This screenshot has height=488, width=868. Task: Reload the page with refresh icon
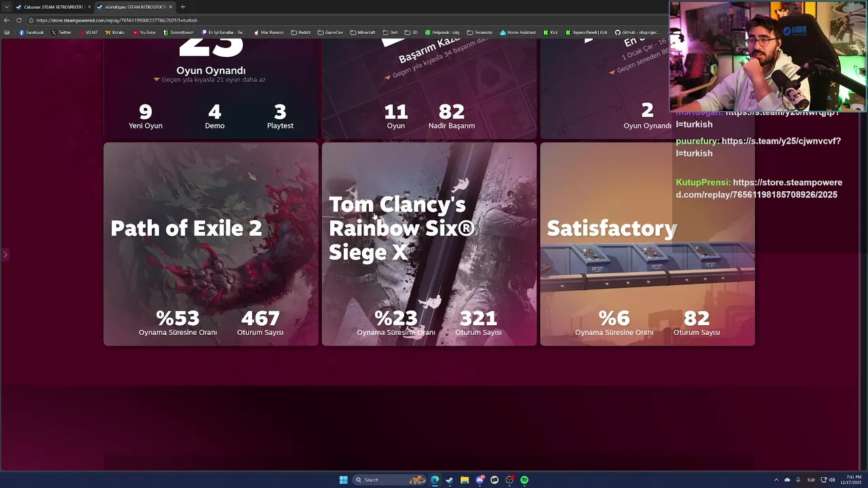coord(19,20)
